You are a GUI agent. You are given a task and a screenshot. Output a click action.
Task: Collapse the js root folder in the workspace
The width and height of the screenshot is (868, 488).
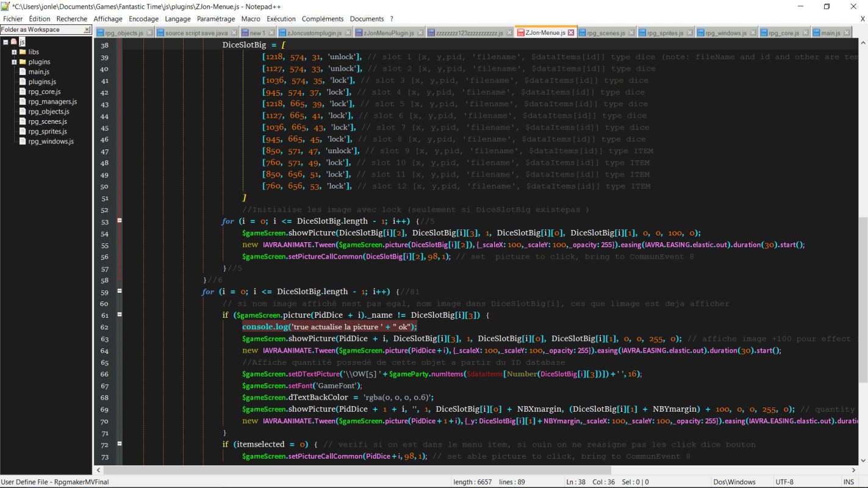tap(5, 42)
